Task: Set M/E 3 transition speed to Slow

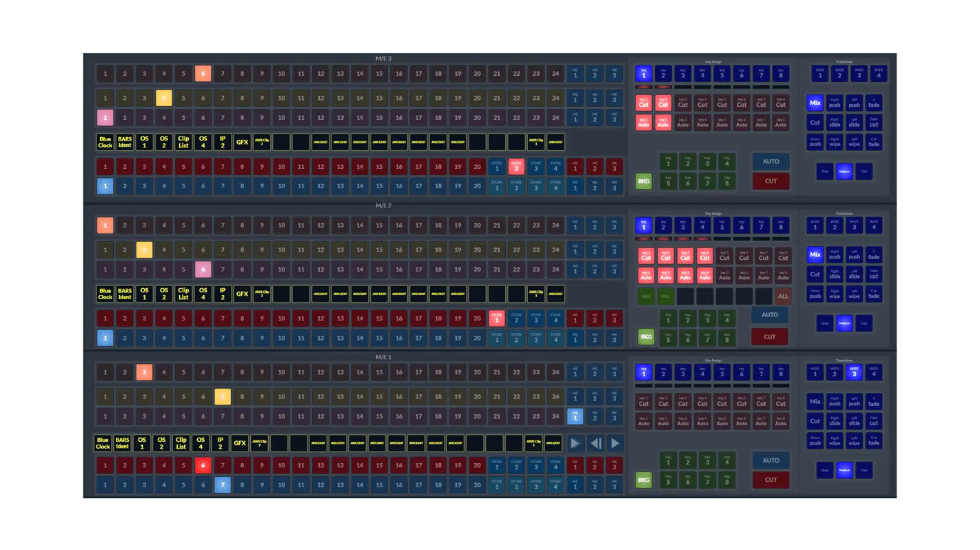Action: [825, 172]
